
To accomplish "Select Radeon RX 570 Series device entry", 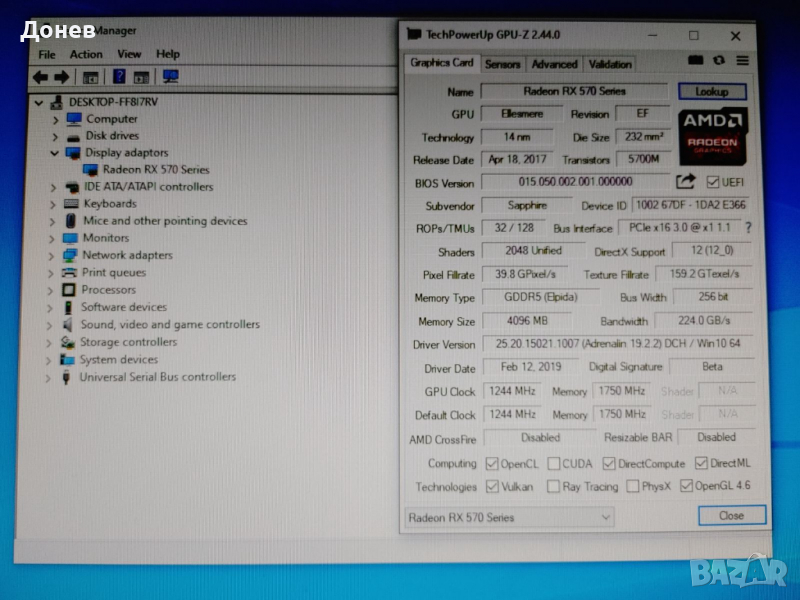I will tap(155, 169).
